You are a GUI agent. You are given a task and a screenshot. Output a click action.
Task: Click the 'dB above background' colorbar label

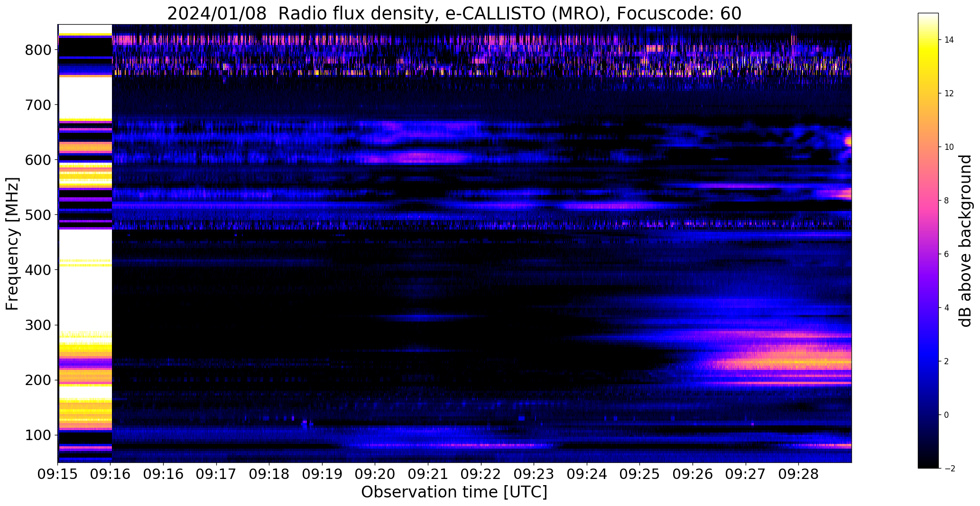point(965,240)
